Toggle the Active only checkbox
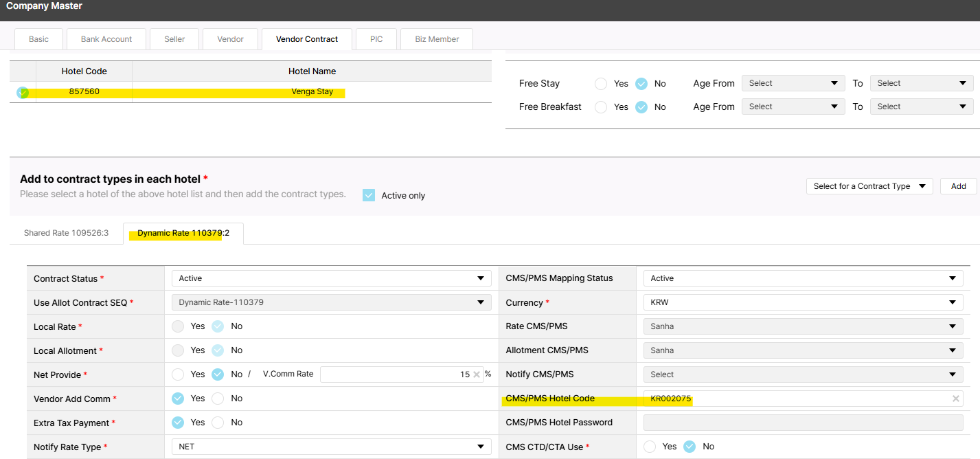Image resolution: width=980 pixels, height=459 pixels. 369,195
